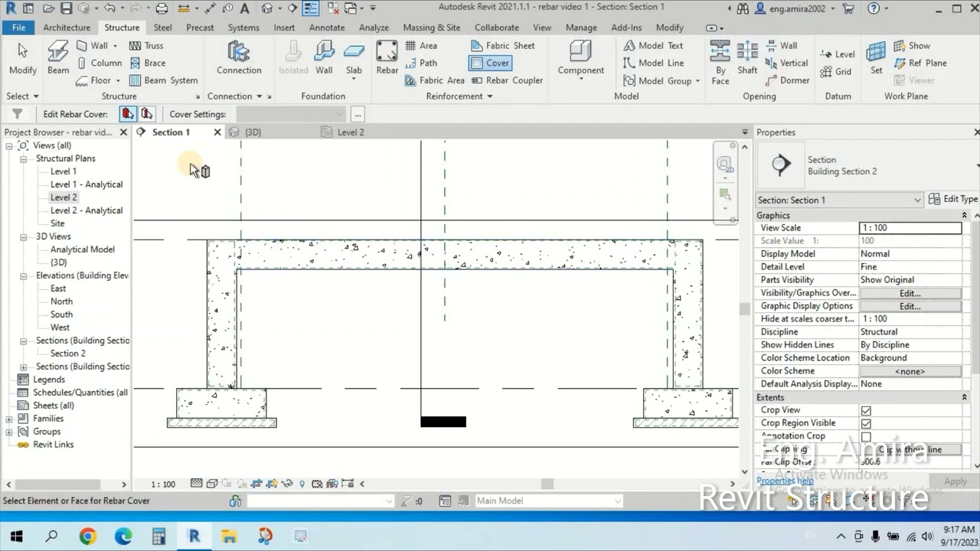980x551 pixels.
Task: Toggle the Crop Region Visible checkbox
Action: pyautogui.click(x=866, y=423)
